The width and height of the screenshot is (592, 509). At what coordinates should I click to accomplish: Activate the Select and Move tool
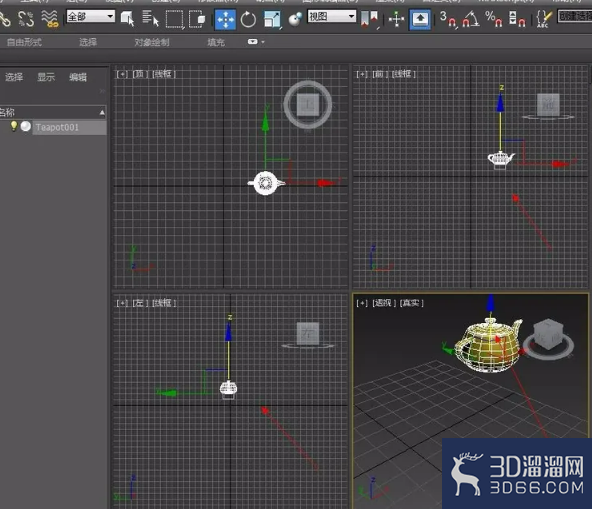[x=225, y=20]
